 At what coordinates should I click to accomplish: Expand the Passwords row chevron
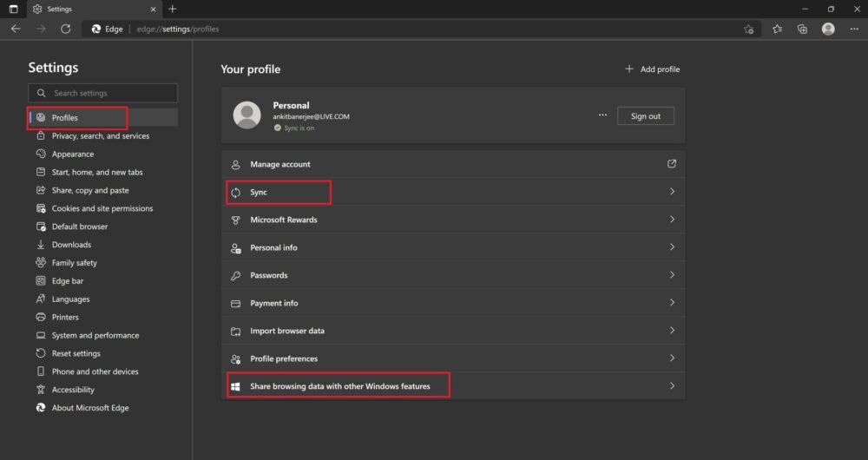671,275
